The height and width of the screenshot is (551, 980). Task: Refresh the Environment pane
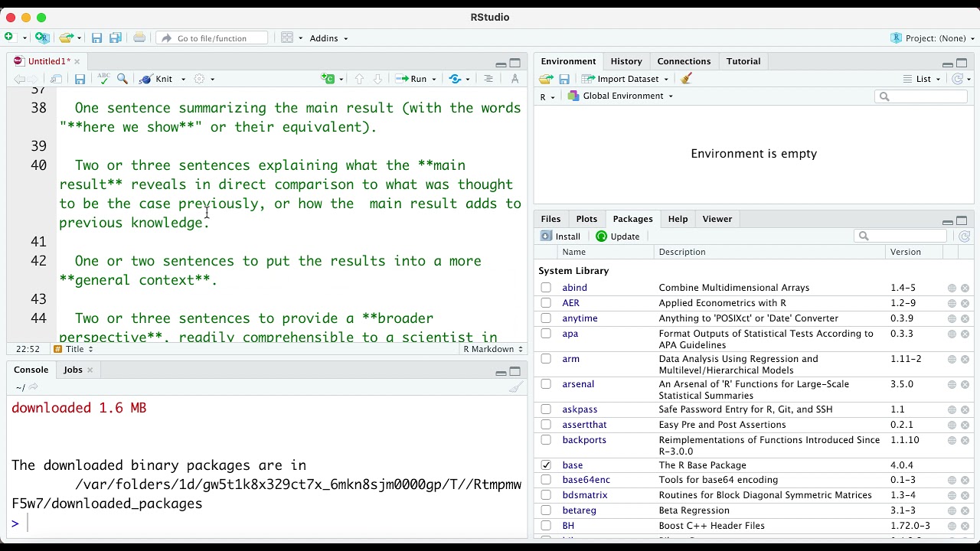958,79
